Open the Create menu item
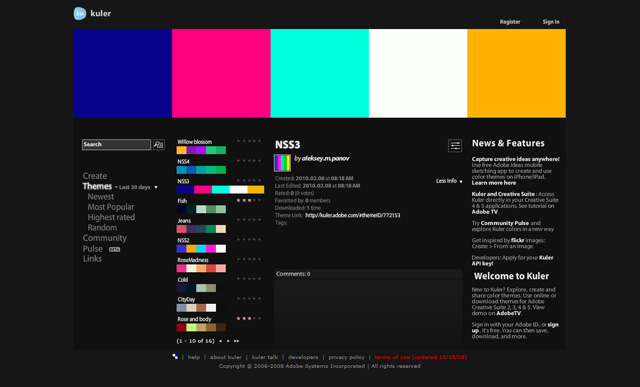Screen dimensions: 640x387 click(x=95, y=176)
